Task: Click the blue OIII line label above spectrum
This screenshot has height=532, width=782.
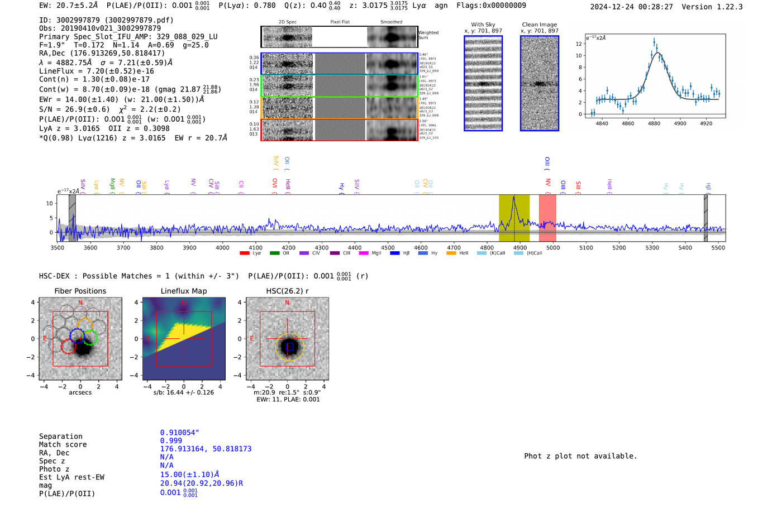Action: pyautogui.click(x=547, y=163)
